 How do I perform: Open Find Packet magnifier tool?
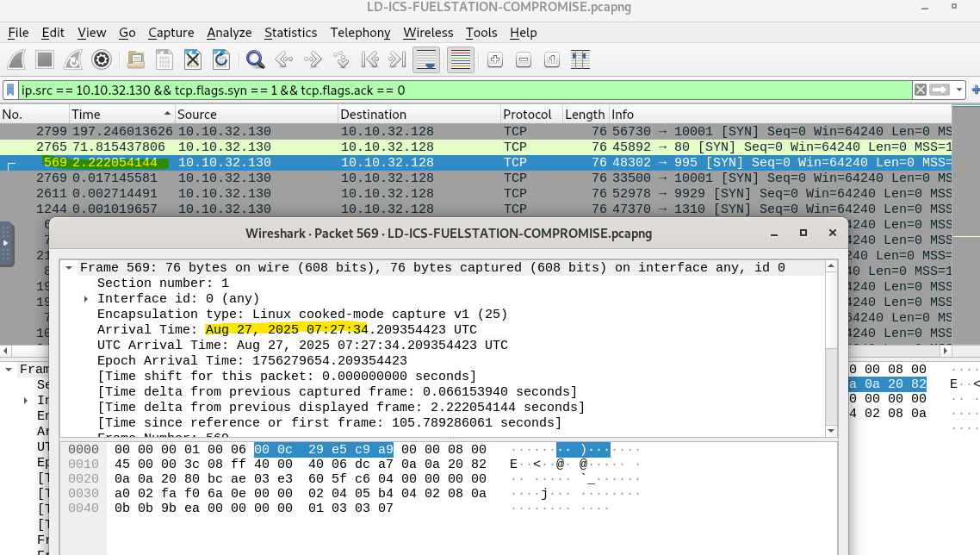click(255, 59)
